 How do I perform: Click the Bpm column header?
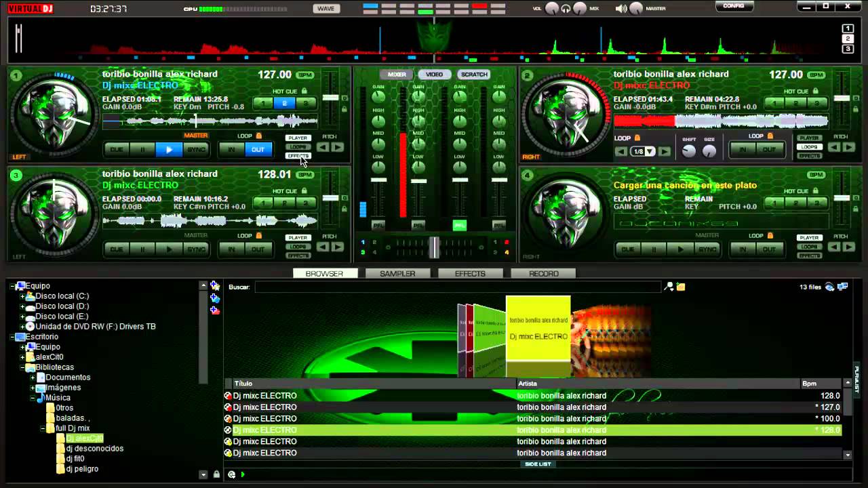pos(822,384)
